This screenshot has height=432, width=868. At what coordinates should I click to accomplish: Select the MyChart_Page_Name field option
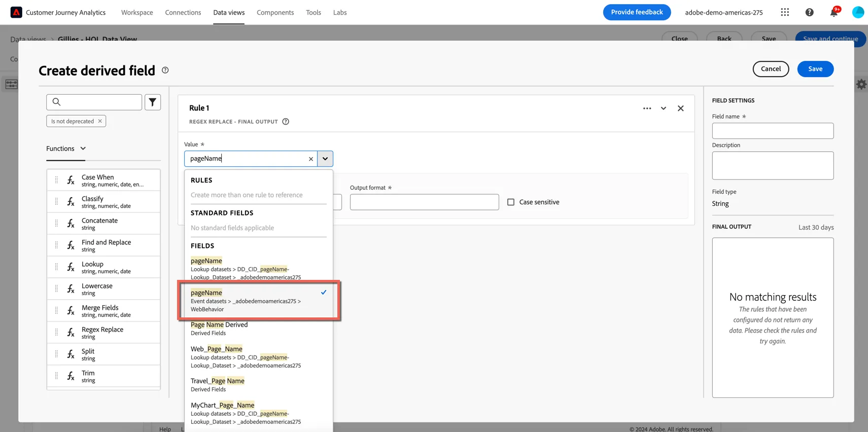tap(259, 413)
